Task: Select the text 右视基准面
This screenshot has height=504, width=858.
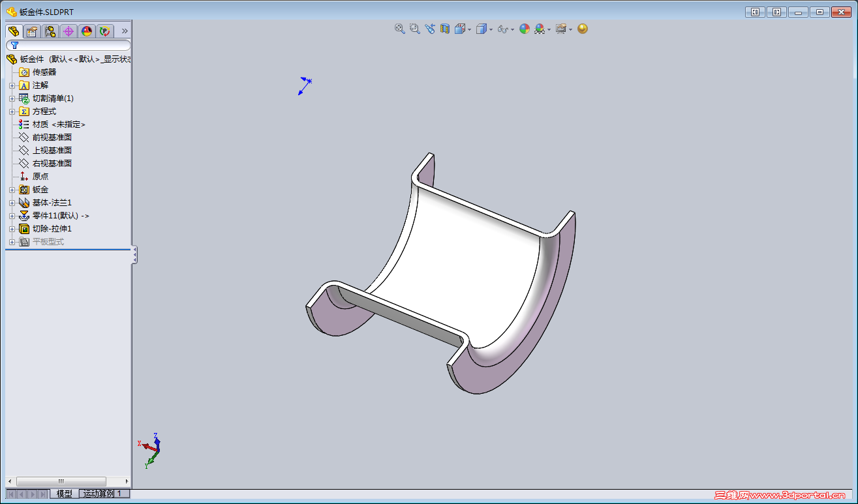Action: click(x=52, y=163)
